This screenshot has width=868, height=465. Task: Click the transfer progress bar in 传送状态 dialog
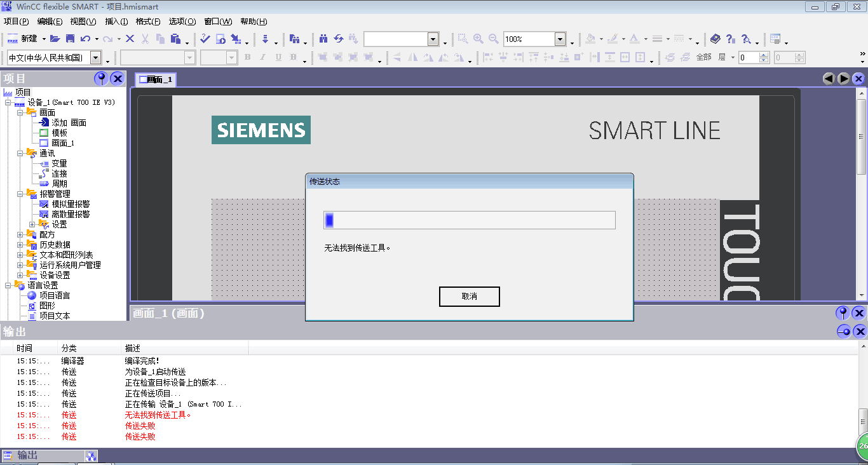click(470, 220)
